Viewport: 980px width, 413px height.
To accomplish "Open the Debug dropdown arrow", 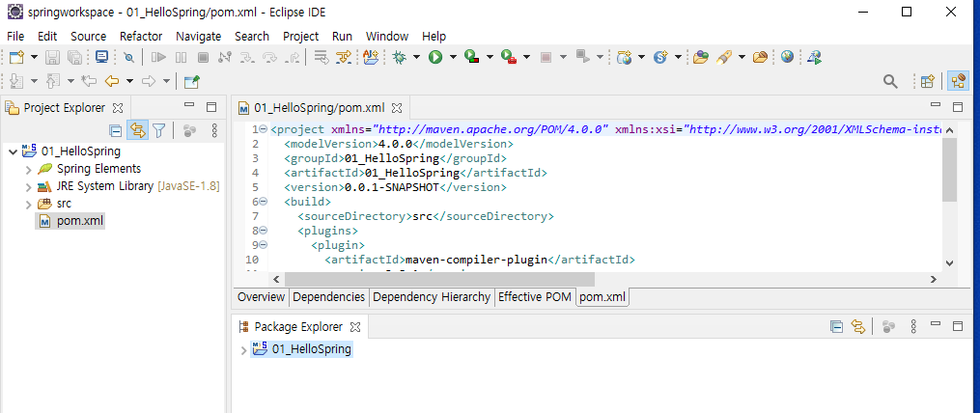I will (415, 58).
